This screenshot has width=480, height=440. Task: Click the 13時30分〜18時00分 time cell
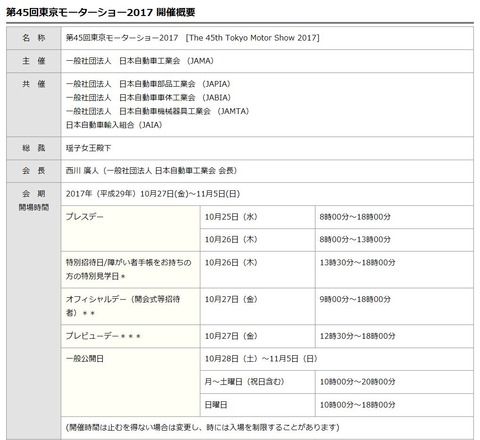(394, 270)
